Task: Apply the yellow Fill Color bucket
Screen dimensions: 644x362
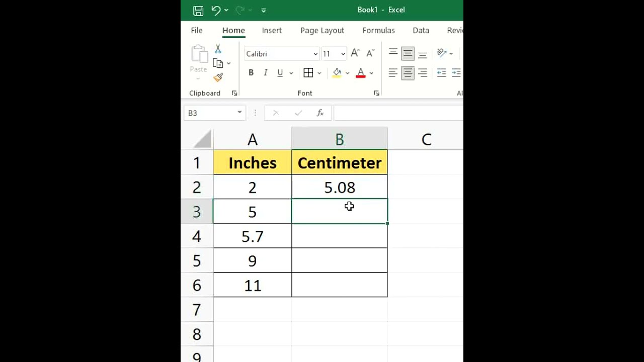Action: 337,73
